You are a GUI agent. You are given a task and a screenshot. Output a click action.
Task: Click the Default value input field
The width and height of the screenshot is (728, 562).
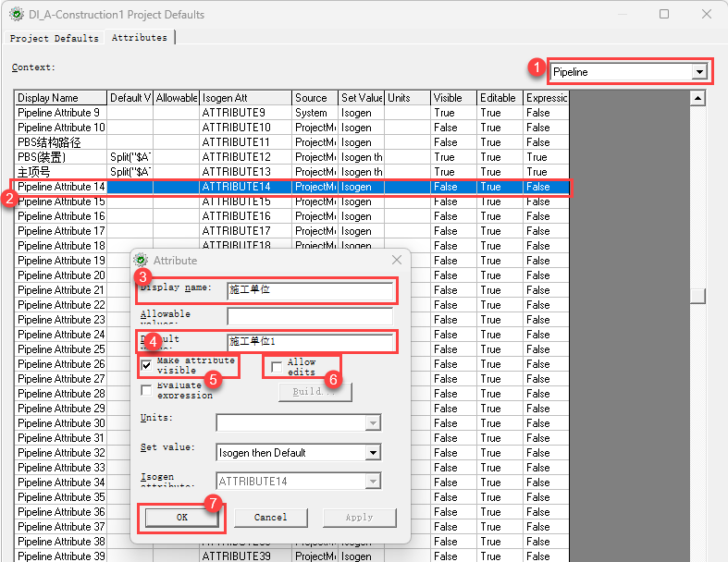310,342
